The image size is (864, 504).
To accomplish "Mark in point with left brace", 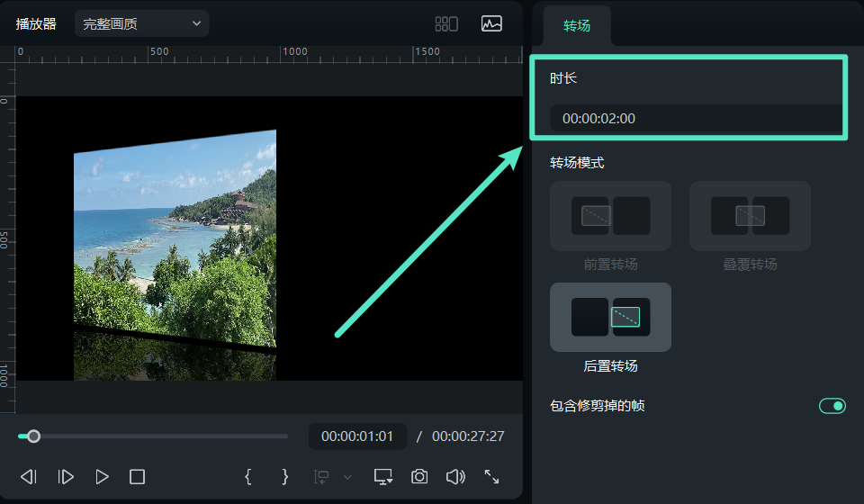I will pos(248,476).
